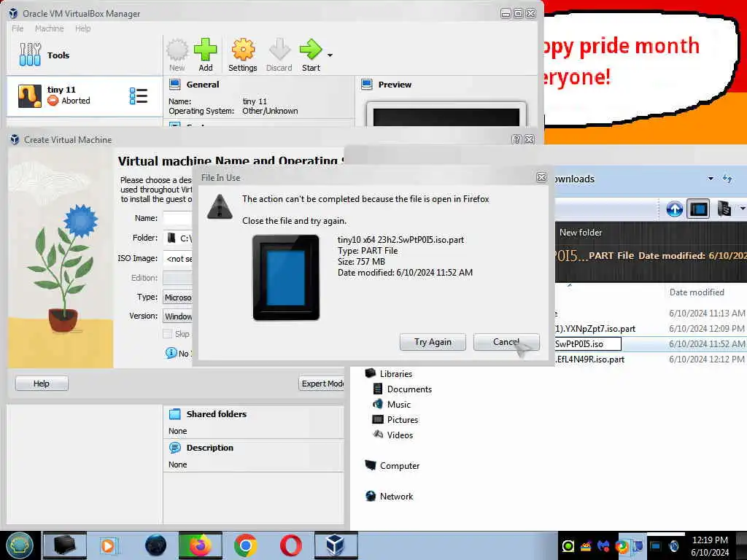Open the ISO Image dropdown

(178, 259)
